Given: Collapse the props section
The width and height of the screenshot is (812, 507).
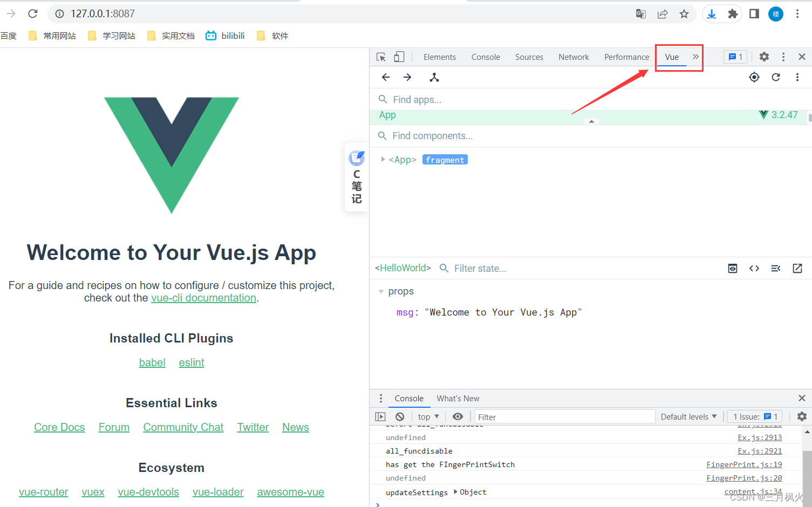Looking at the screenshot, I should tap(381, 292).
